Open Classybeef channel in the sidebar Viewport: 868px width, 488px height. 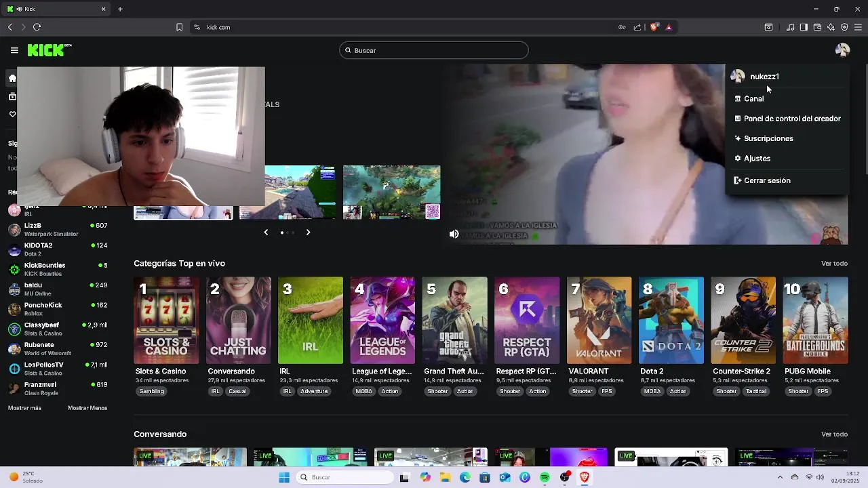58,329
